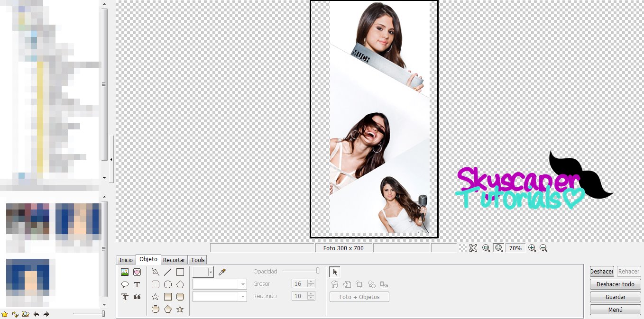
Task: Pick the filled square shape tool
Action: point(167,297)
